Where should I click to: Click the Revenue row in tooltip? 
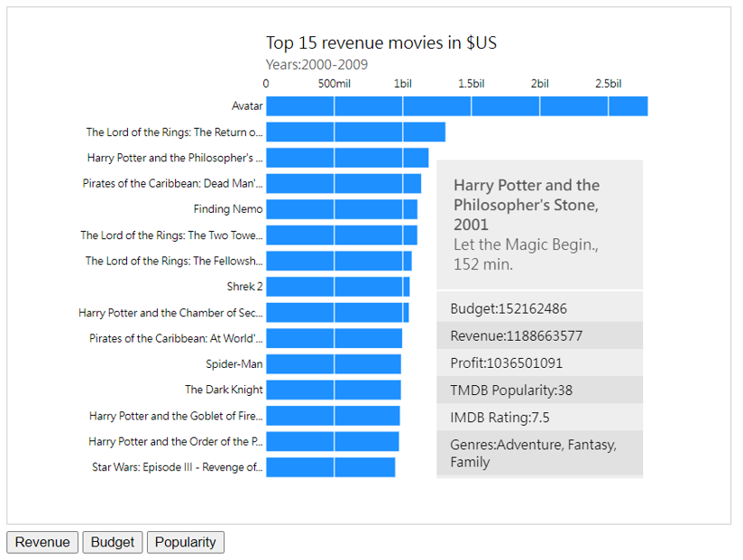click(x=540, y=335)
